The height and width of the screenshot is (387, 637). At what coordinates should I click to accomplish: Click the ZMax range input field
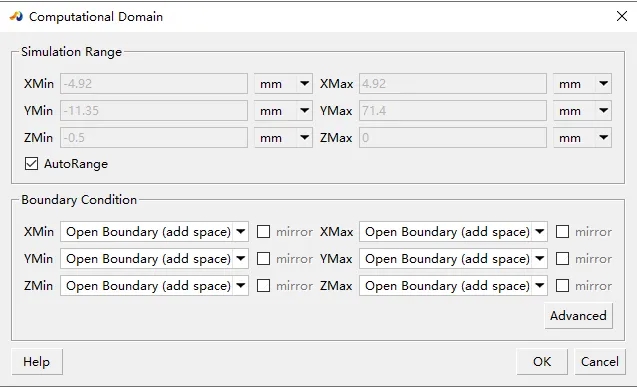pos(453,138)
